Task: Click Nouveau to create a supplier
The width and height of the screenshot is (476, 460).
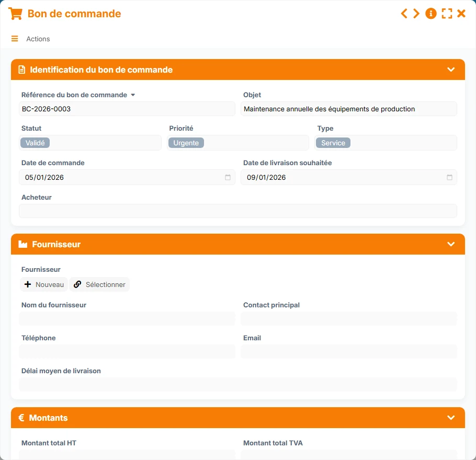Action: click(x=44, y=284)
